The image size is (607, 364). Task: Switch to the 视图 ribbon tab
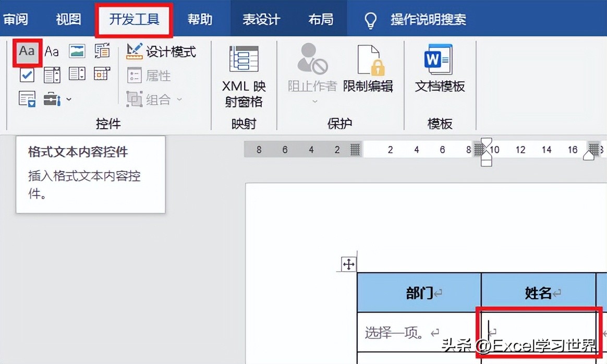68,18
